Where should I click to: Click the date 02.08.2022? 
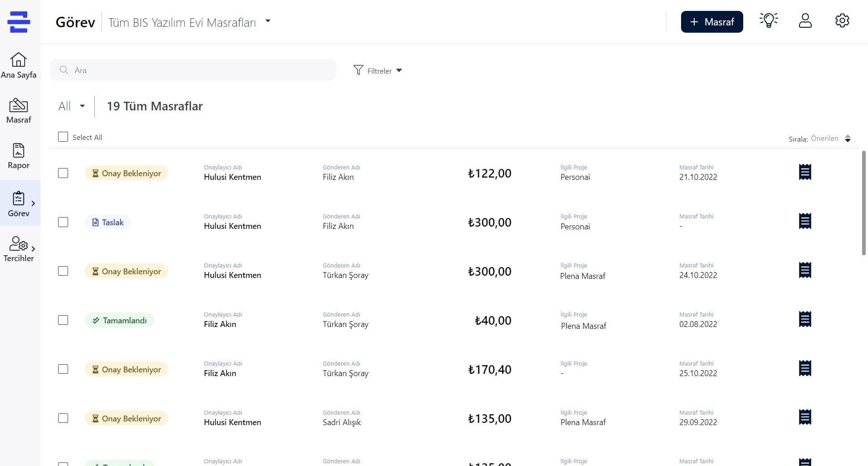point(698,324)
